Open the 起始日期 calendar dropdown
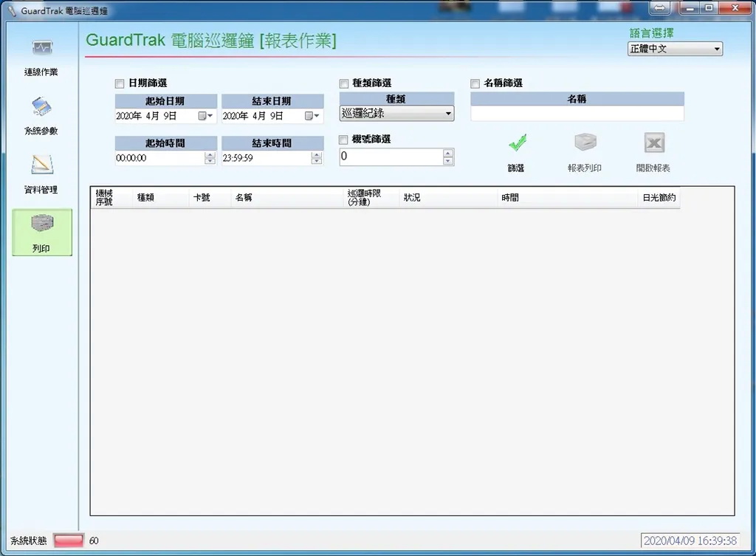The image size is (756, 556). 206,116
